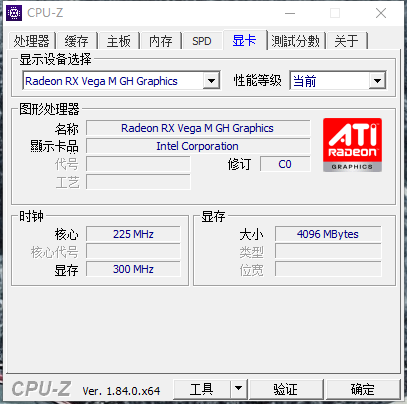The width and height of the screenshot is (407, 404).
Task: Click the 225 MHz core clock value
Action: (133, 234)
